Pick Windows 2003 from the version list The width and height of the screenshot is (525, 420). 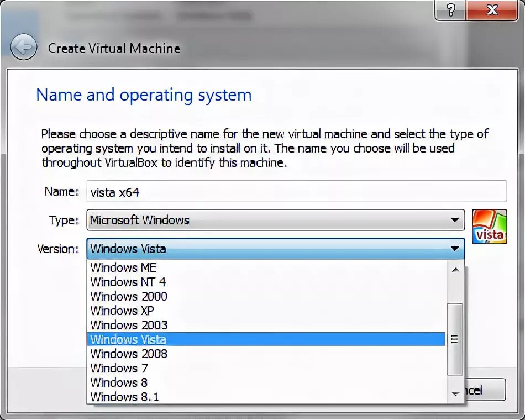[266, 325]
